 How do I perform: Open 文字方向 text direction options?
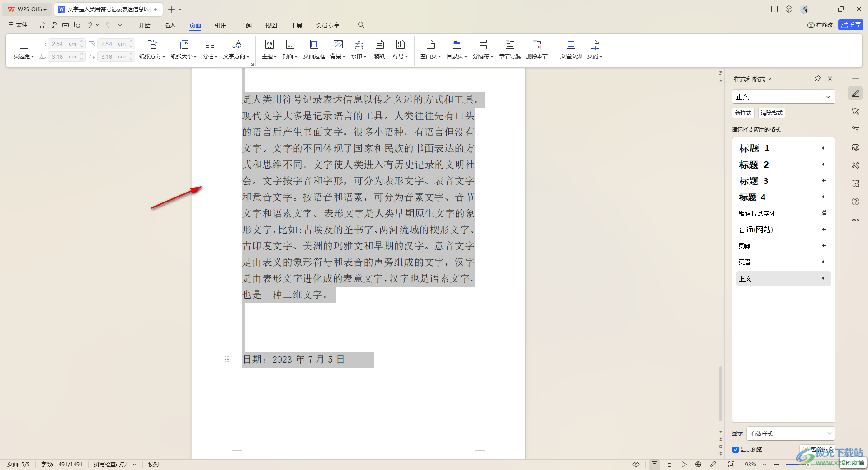pyautogui.click(x=236, y=49)
